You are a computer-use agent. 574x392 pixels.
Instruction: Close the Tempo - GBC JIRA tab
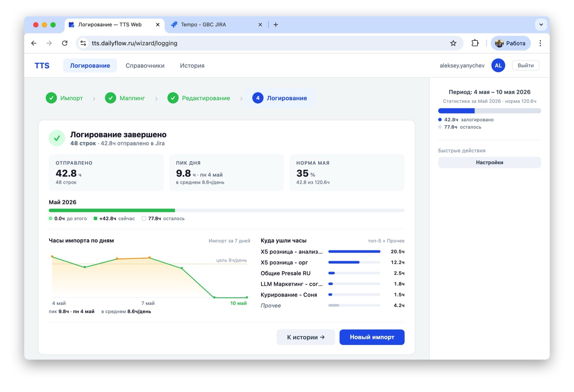pyautogui.click(x=260, y=25)
